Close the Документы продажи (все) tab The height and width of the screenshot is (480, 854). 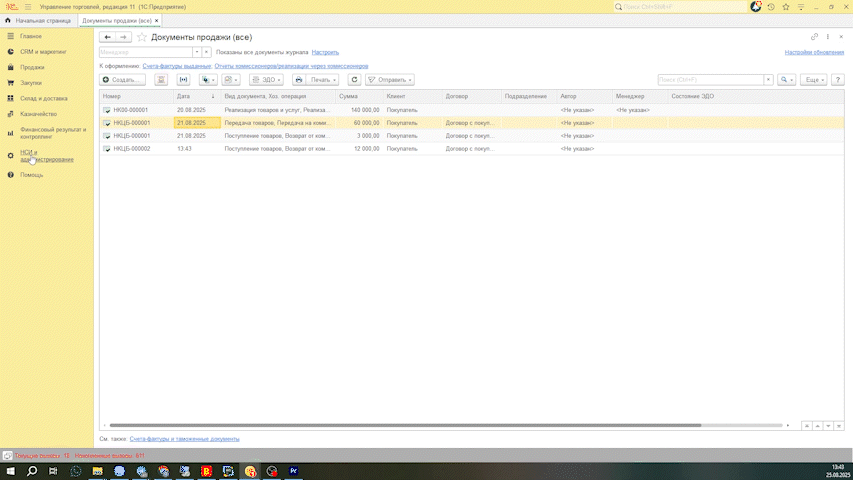click(x=156, y=21)
